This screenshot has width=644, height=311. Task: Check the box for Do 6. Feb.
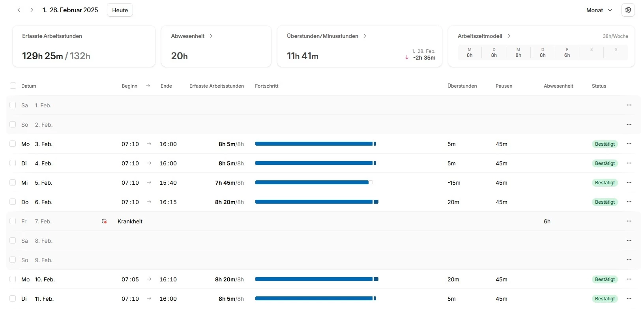point(13,202)
